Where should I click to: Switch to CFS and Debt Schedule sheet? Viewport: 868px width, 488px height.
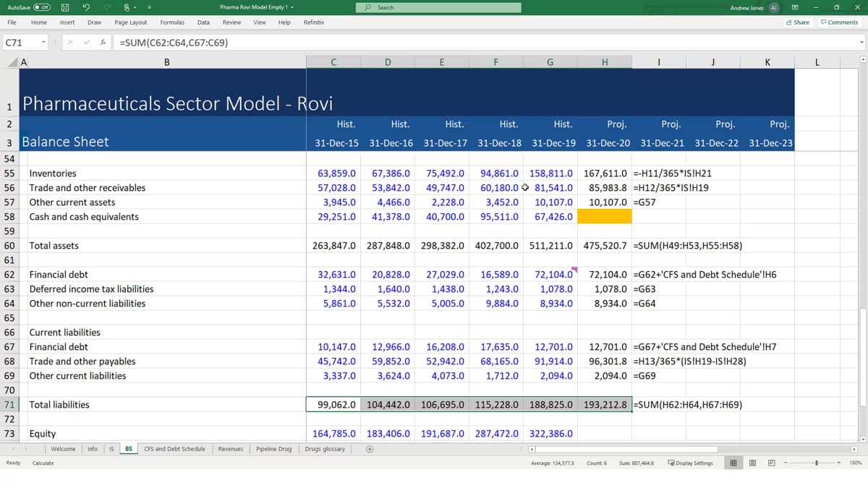tap(174, 449)
